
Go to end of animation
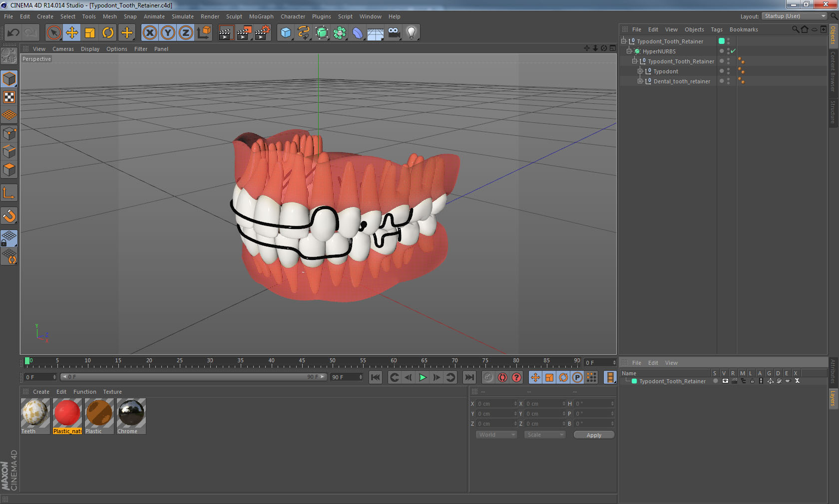click(x=469, y=377)
